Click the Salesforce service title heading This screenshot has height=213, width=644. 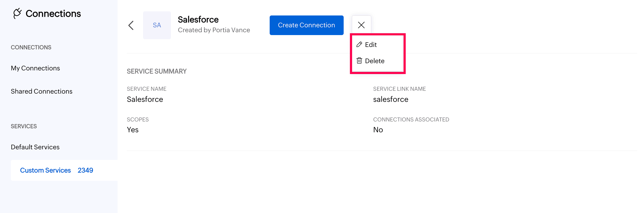pyautogui.click(x=198, y=20)
